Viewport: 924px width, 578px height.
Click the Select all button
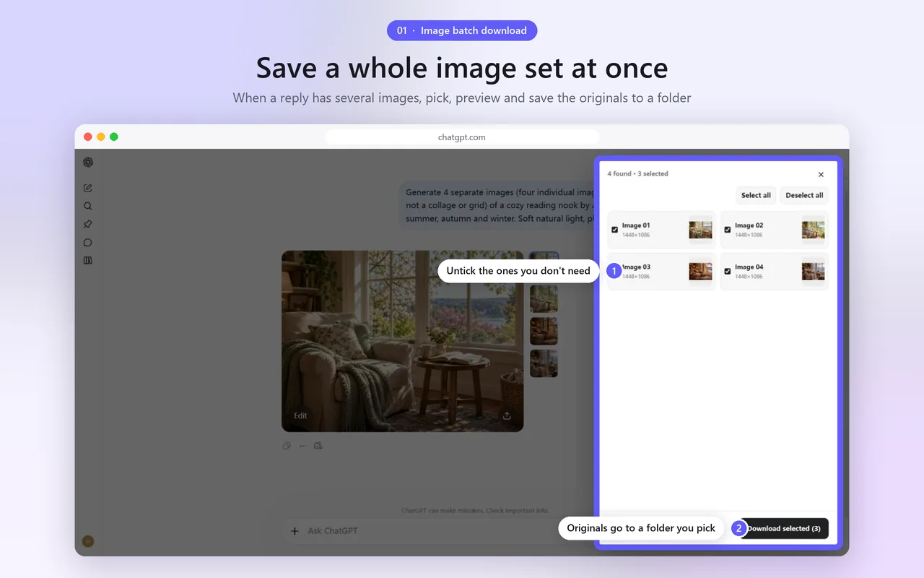click(756, 195)
